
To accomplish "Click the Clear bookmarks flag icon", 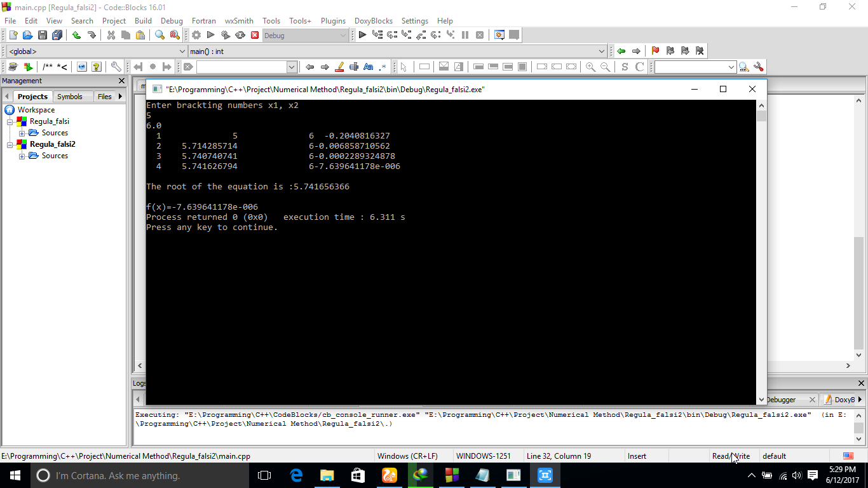I will [x=700, y=51].
